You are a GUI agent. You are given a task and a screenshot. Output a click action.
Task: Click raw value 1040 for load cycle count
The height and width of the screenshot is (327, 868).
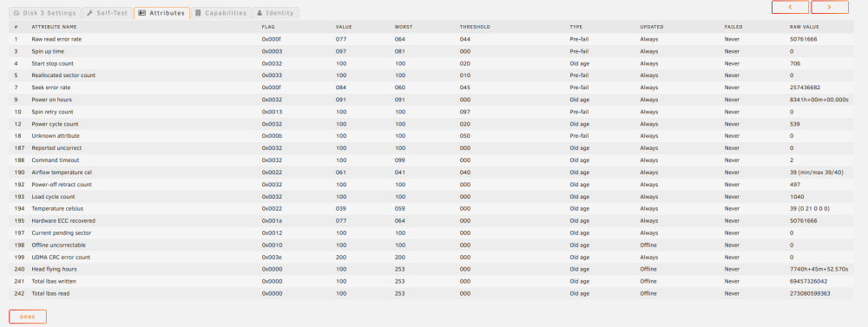[x=797, y=196]
